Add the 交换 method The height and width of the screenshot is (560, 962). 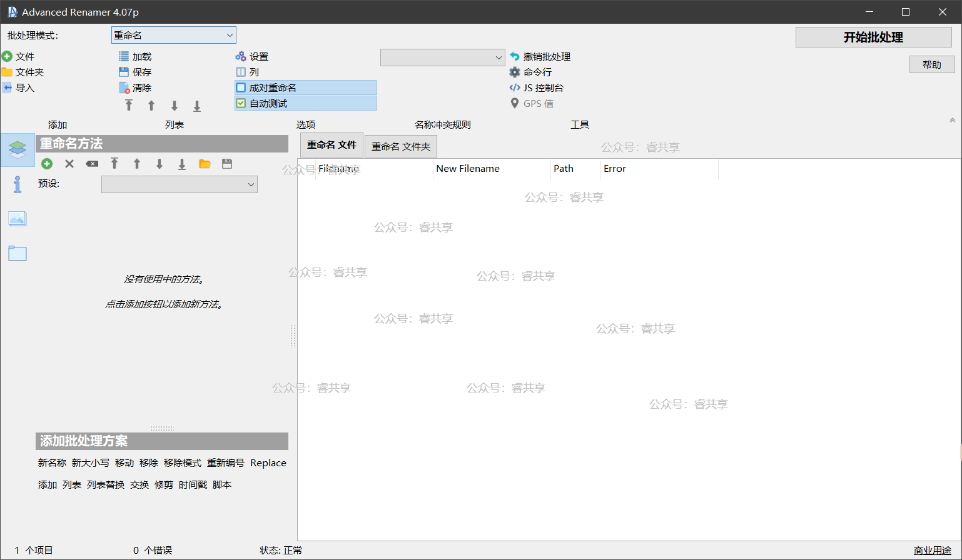click(x=139, y=485)
